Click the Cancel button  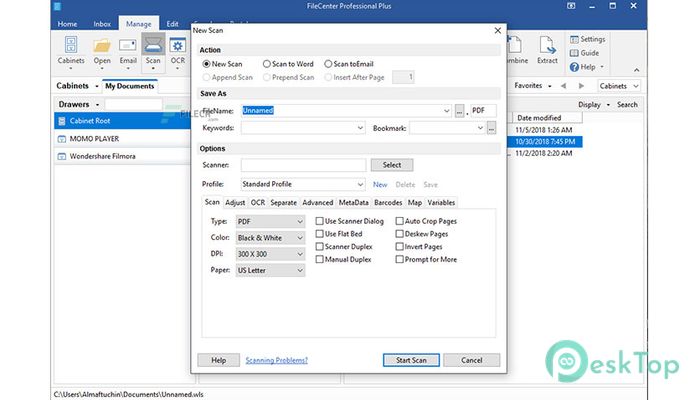click(x=471, y=360)
